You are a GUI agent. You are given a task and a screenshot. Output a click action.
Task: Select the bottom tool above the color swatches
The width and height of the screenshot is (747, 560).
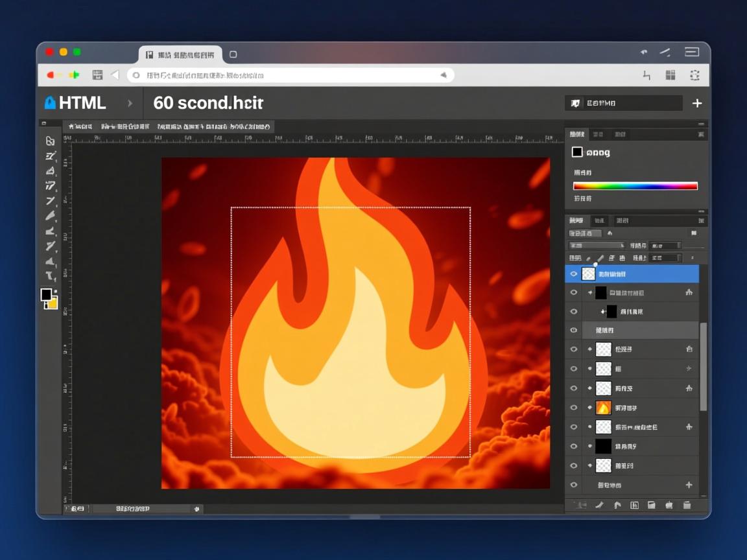pos(50,275)
